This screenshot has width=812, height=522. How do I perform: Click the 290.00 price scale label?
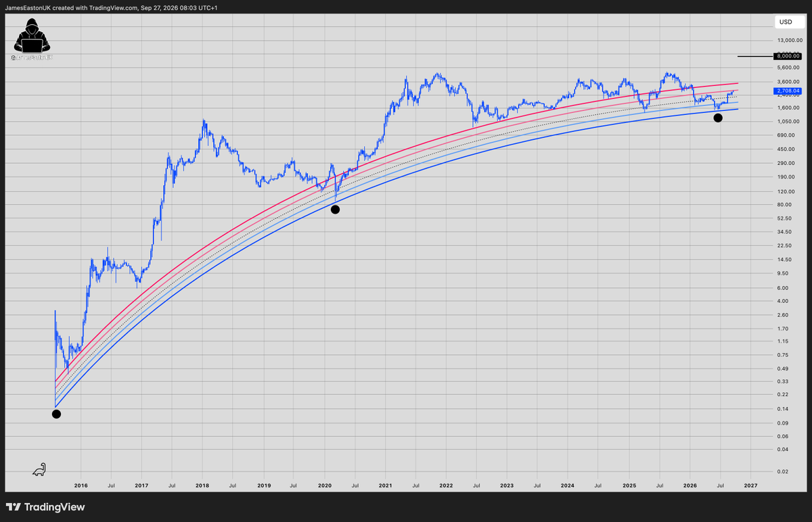tap(787, 163)
